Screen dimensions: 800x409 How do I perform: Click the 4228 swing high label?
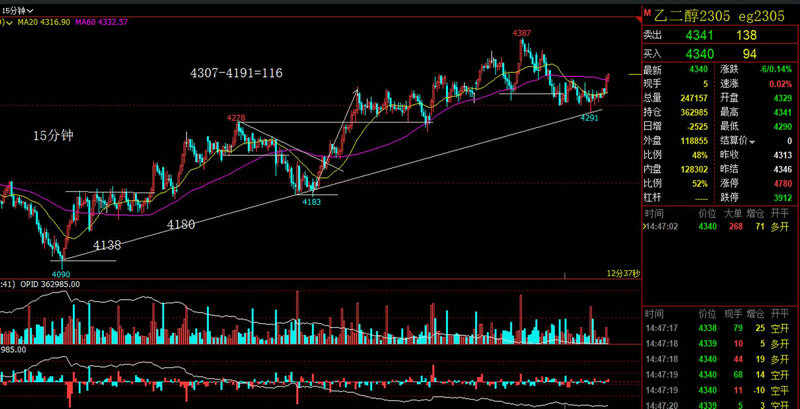click(x=236, y=117)
